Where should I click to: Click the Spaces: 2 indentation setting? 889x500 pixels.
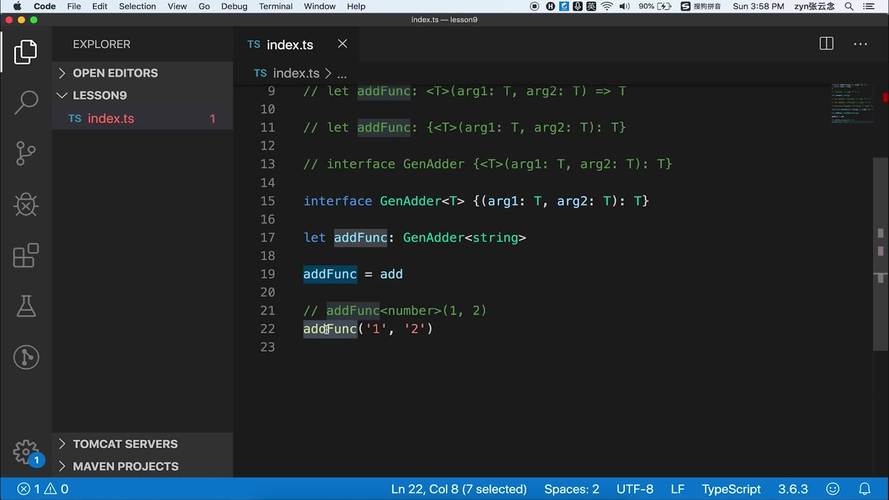[571, 489]
